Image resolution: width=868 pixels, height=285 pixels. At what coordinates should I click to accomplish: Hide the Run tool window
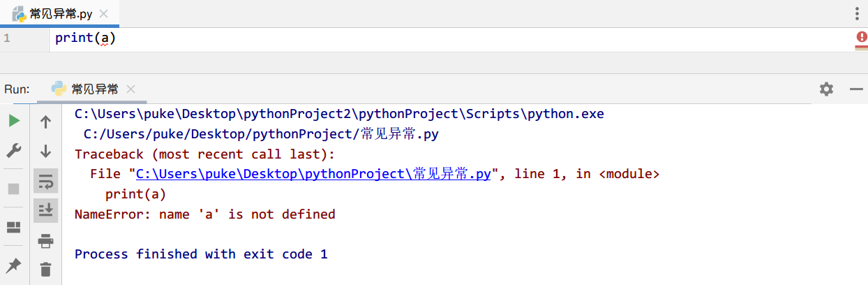coord(856,89)
